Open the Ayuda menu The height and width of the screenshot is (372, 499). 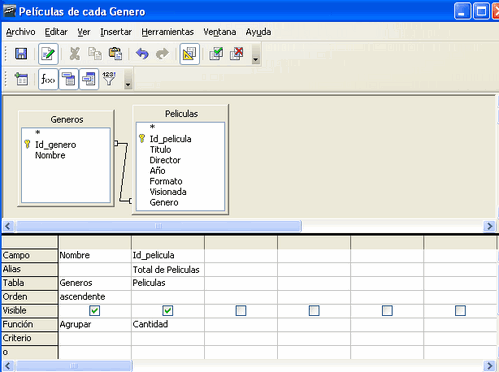point(258,32)
